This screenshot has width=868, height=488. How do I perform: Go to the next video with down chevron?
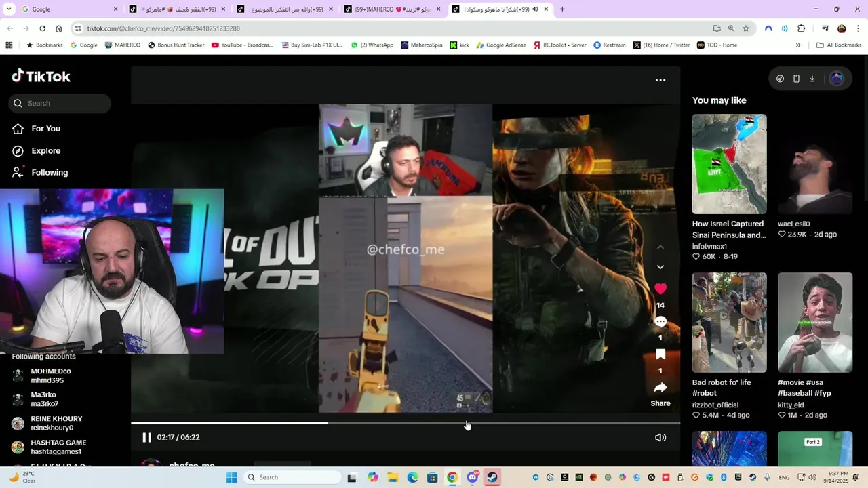[x=660, y=267]
